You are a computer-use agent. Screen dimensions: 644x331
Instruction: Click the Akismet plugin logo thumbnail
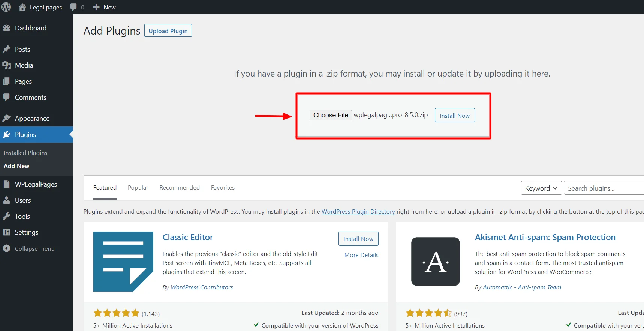pos(436,262)
